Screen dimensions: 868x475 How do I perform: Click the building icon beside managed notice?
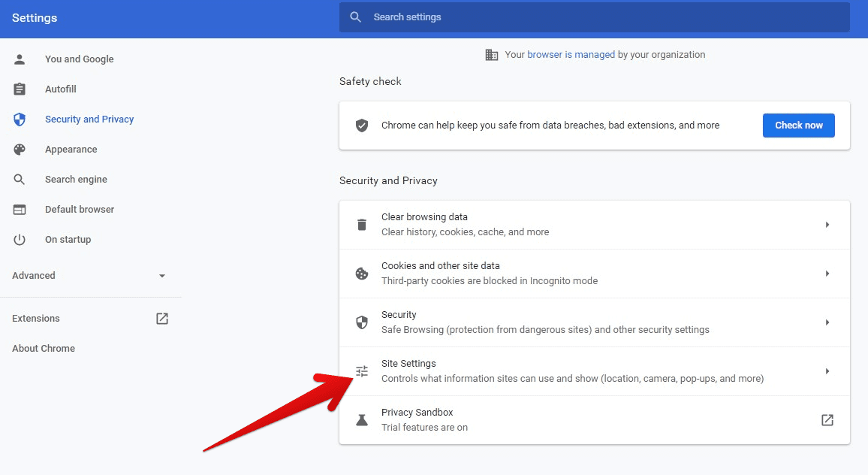click(492, 55)
